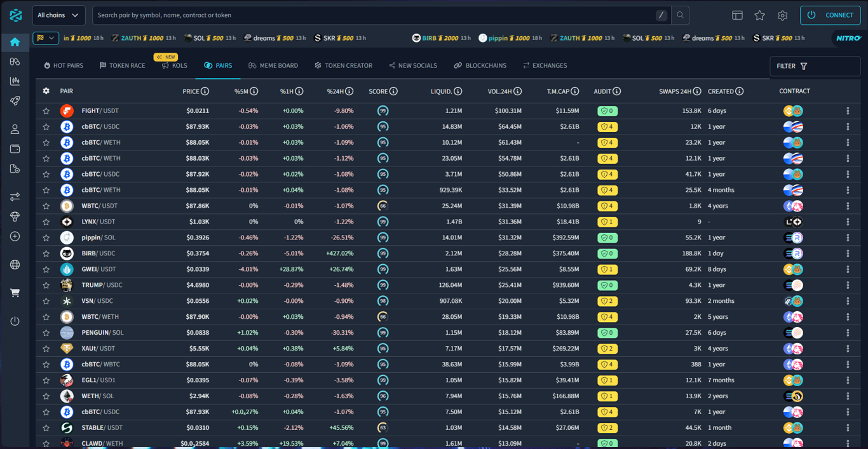Click the info icon next to PRICE

point(206,91)
